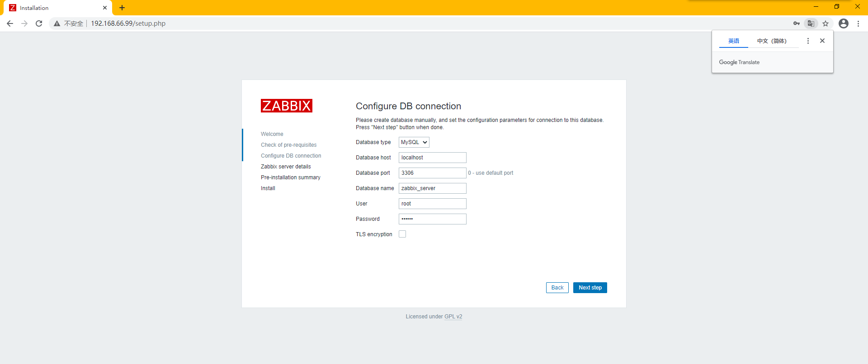
Task: Click the browser back arrow
Action: pyautogui.click(x=10, y=23)
